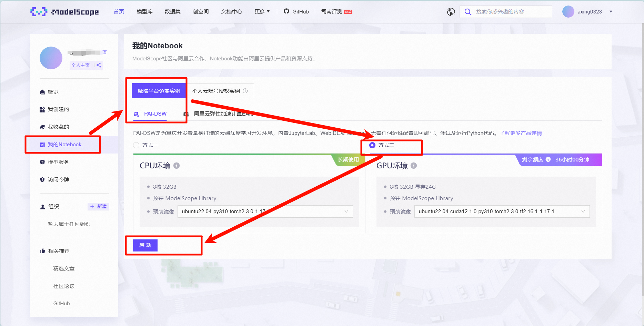Screen dimensions: 644x326
Task: Open 我创建的 in sidebar
Action: coord(58,109)
